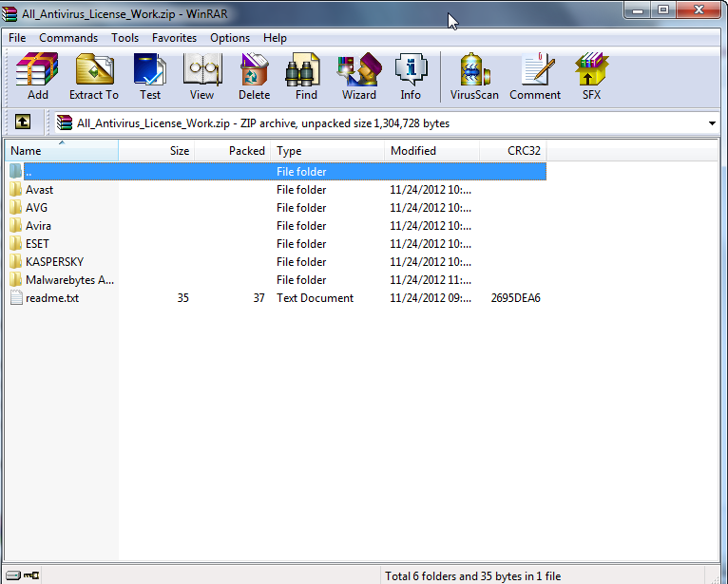Viewport: 728px width, 584px height.
Task: Select the readme.txt file icon
Action: (16, 298)
